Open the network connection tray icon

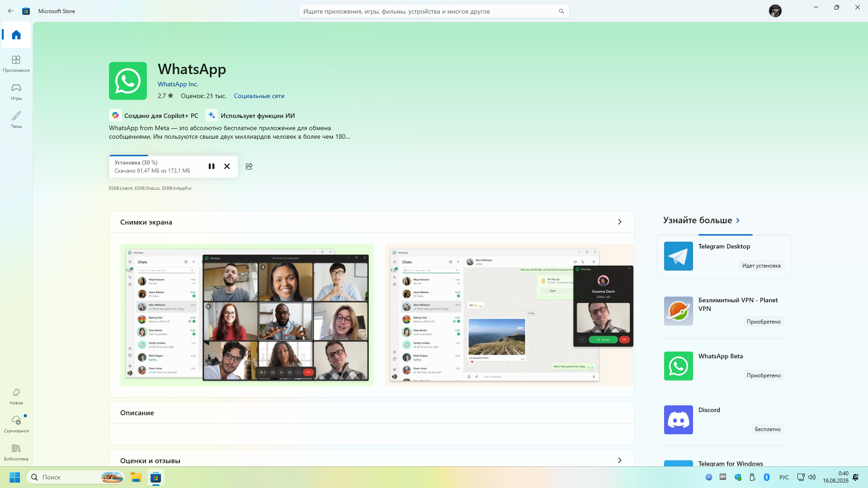pos(801,477)
